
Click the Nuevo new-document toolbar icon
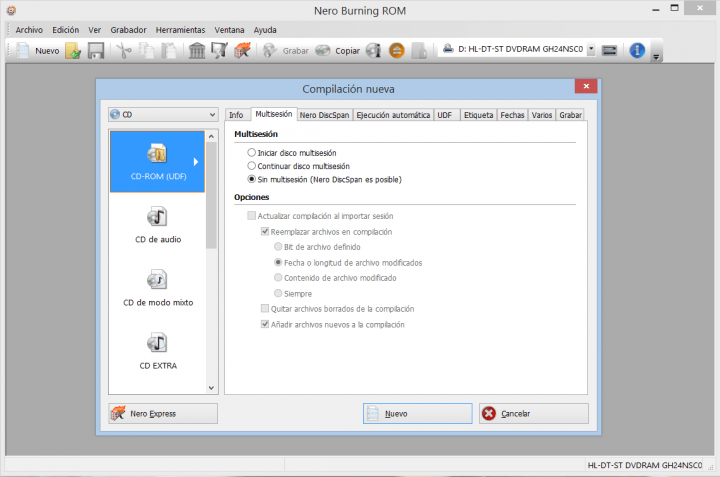(23, 51)
